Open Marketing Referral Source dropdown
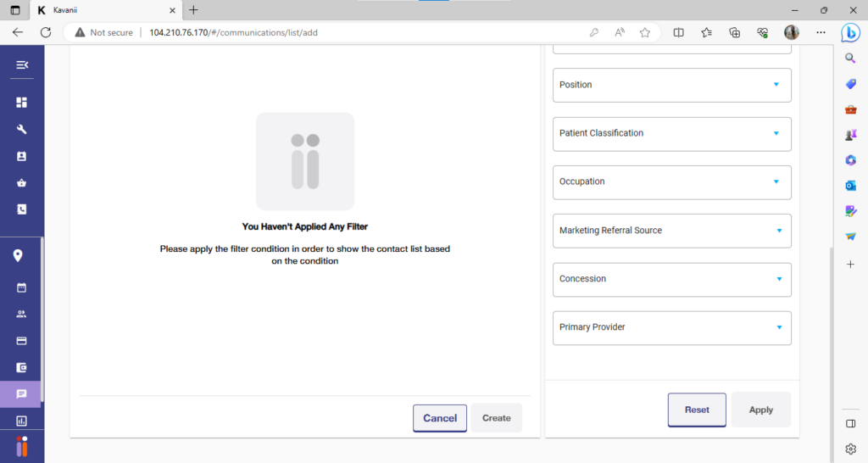The image size is (868, 463). (x=671, y=231)
